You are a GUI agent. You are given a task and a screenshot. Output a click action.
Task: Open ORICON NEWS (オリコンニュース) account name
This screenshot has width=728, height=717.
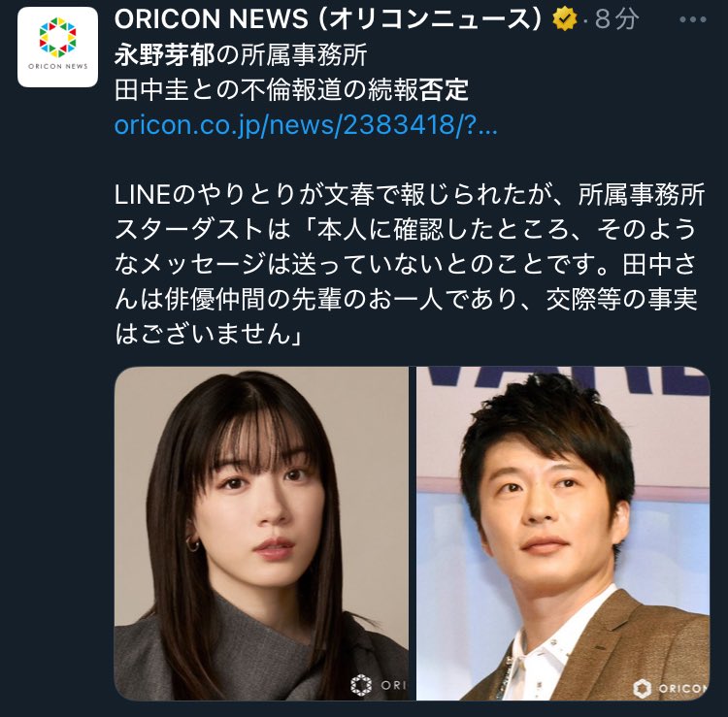pos(328,19)
